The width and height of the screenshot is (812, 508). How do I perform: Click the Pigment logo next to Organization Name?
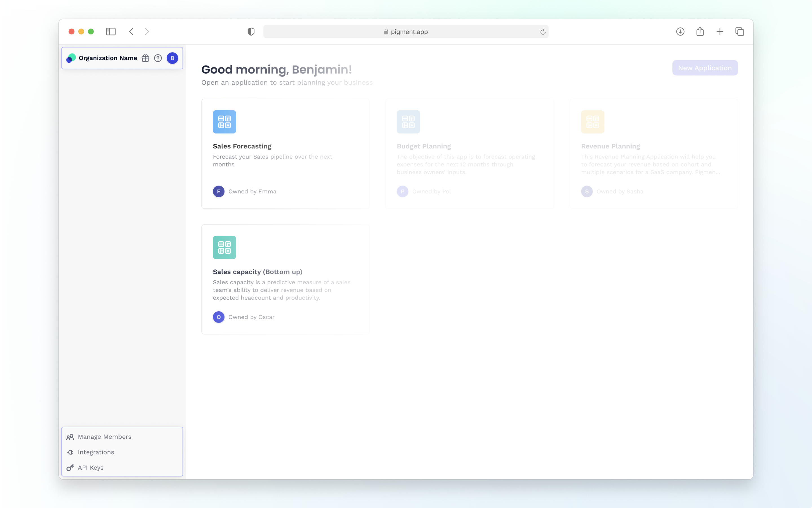pyautogui.click(x=71, y=58)
